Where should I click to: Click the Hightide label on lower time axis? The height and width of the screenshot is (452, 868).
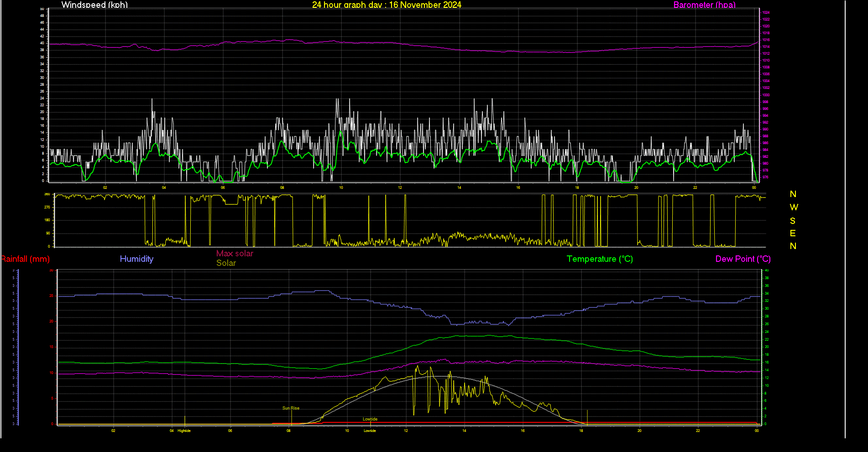tap(184, 431)
